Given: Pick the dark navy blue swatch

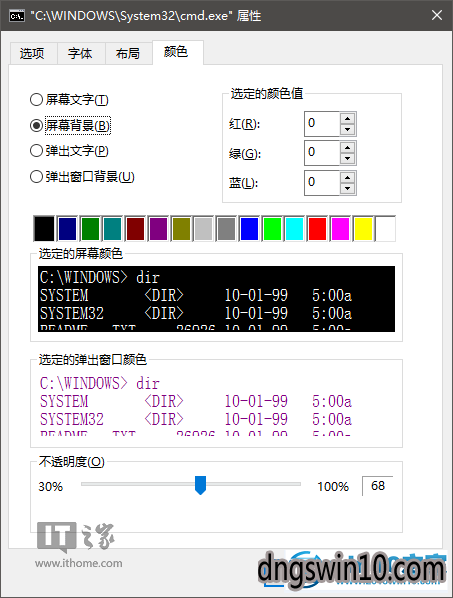Looking at the screenshot, I should click(67, 228).
